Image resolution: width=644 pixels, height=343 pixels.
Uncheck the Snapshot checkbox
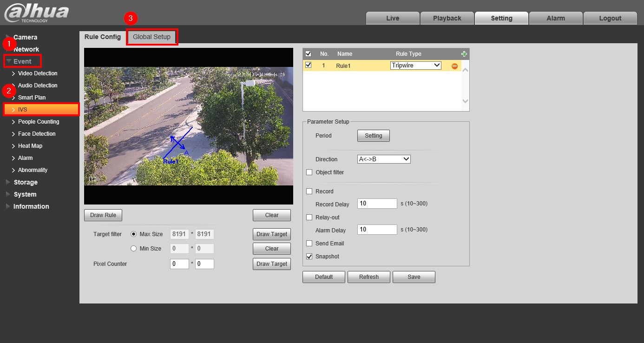[309, 257]
